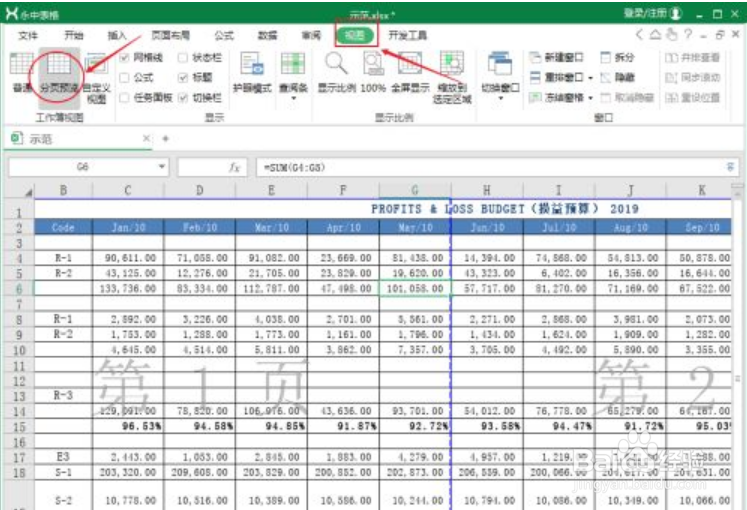This screenshot has width=747, height=510.
Task: Select the 示范 document tab
Action: [76, 139]
